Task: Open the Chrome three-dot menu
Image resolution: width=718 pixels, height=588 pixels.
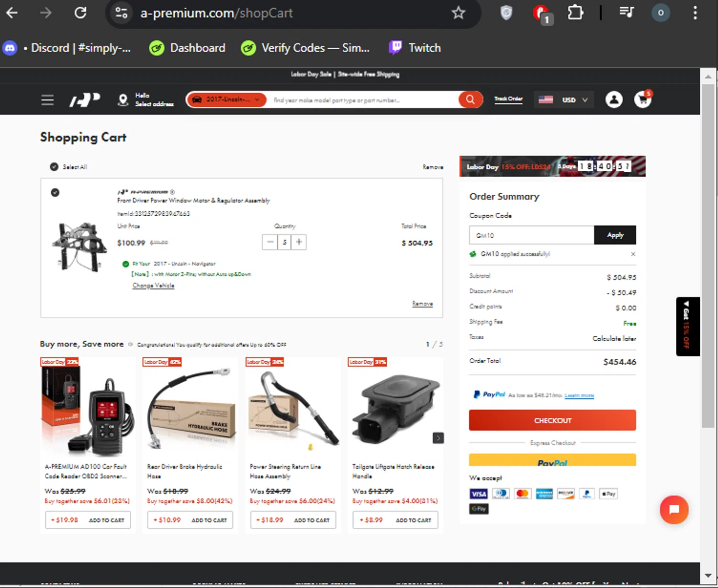Action: (x=695, y=13)
